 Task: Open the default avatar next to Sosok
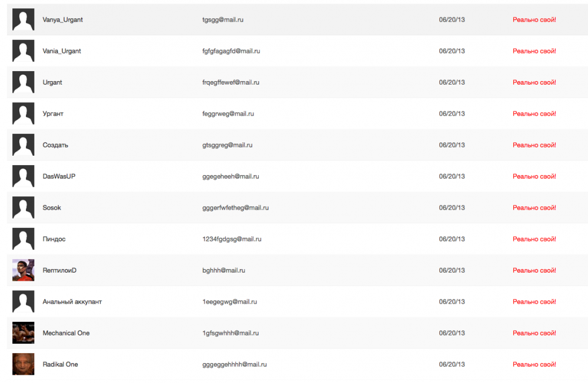click(x=24, y=207)
